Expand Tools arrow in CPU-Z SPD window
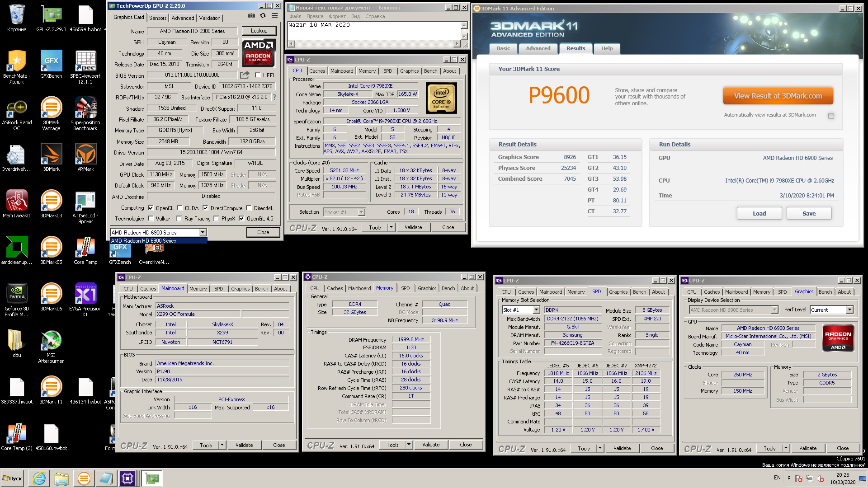The image size is (868, 488). click(x=600, y=448)
